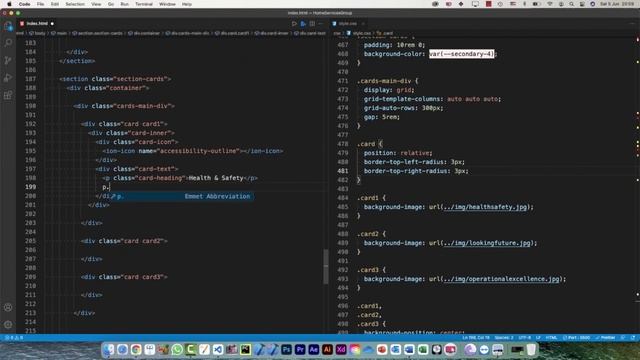
Task: Launch Photoshop from the Dock
Action: pos(286,349)
